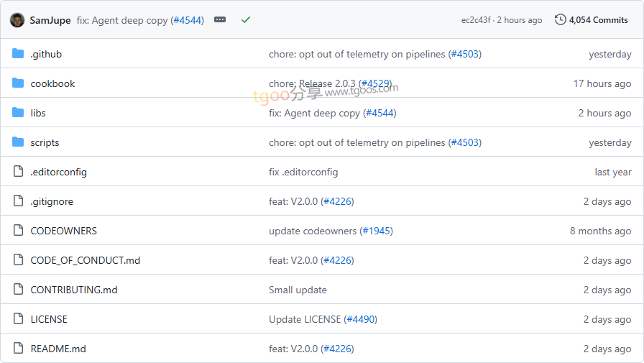View 4,054 Commits history
The image size is (644, 363).
[598, 20]
